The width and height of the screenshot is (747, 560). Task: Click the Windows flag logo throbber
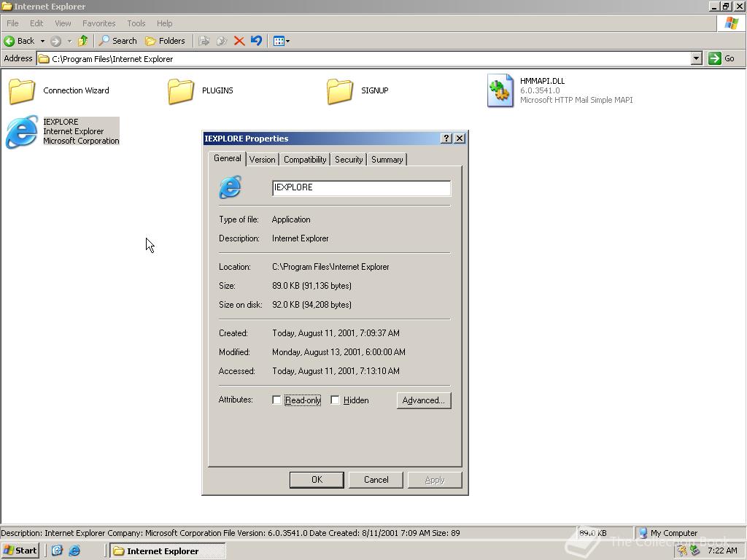(732, 23)
